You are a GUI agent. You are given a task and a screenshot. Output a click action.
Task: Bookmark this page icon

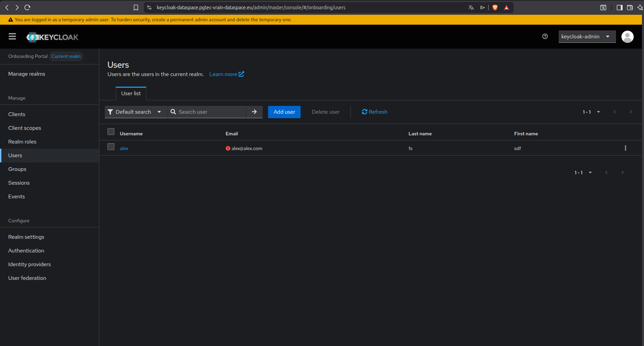136,8
